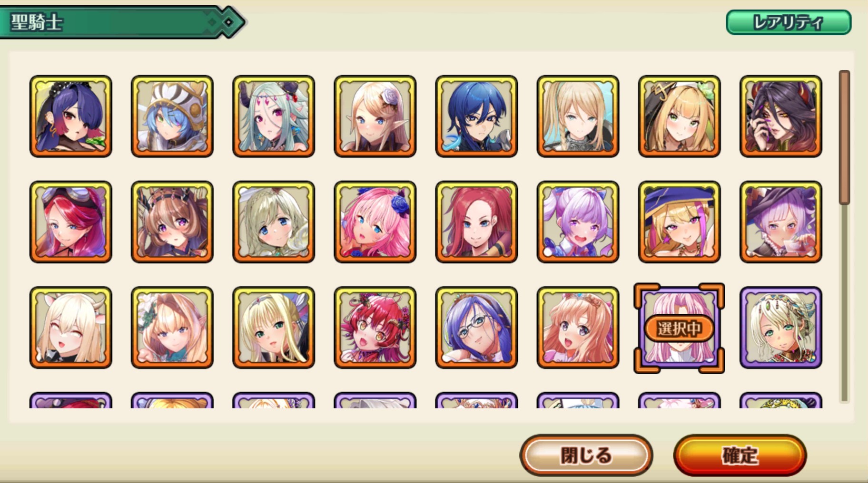
Task: Choose the white-helmeted blue-haired character icon
Action: (172, 116)
